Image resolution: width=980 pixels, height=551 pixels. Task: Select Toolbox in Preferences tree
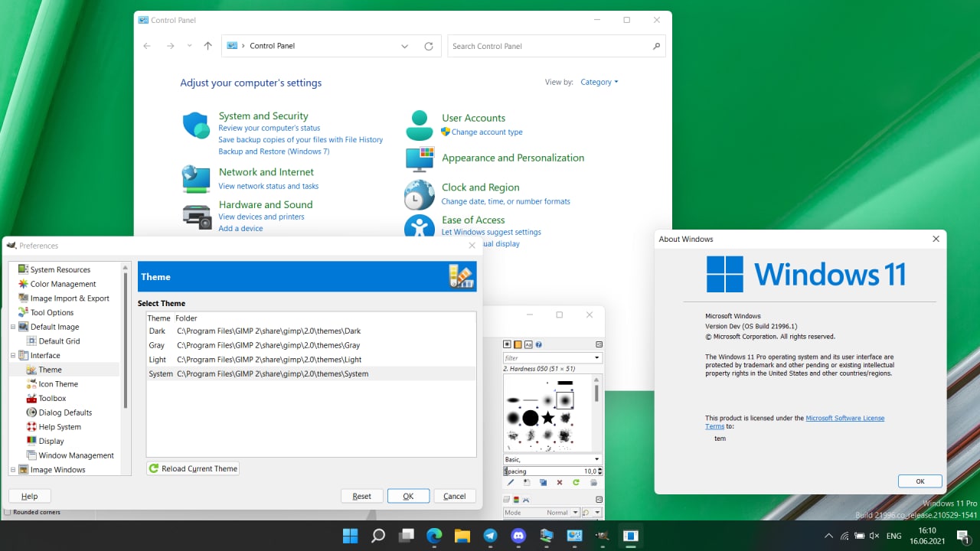pyautogui.click(x=52, y=398)
